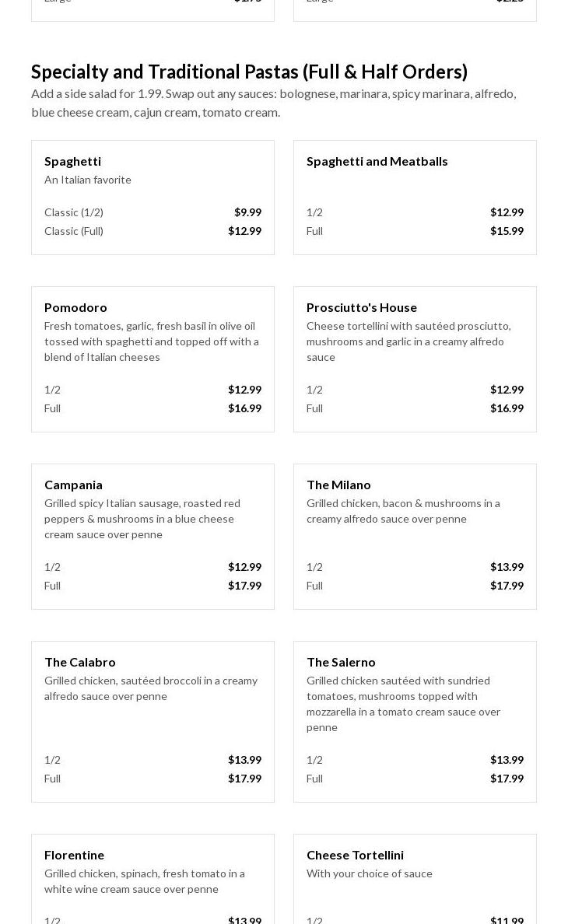Open The Salerno pasta item
The image size is (568, 924).
(342, 662)
